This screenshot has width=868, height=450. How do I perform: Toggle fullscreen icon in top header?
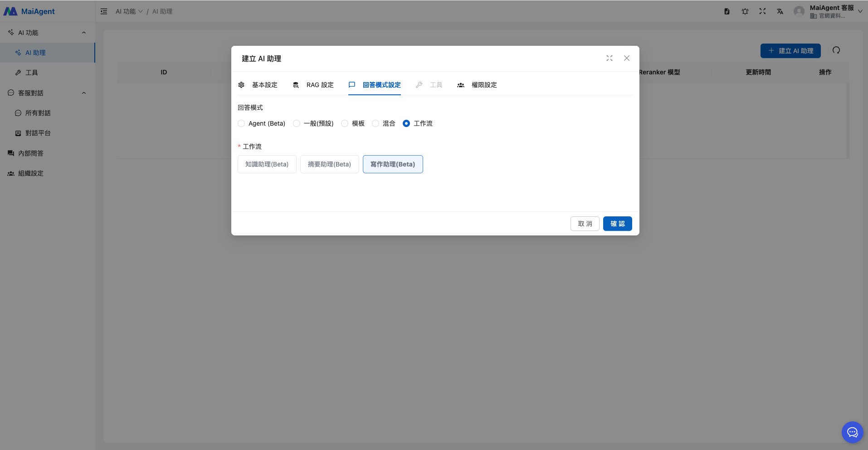tap(762, 11)
